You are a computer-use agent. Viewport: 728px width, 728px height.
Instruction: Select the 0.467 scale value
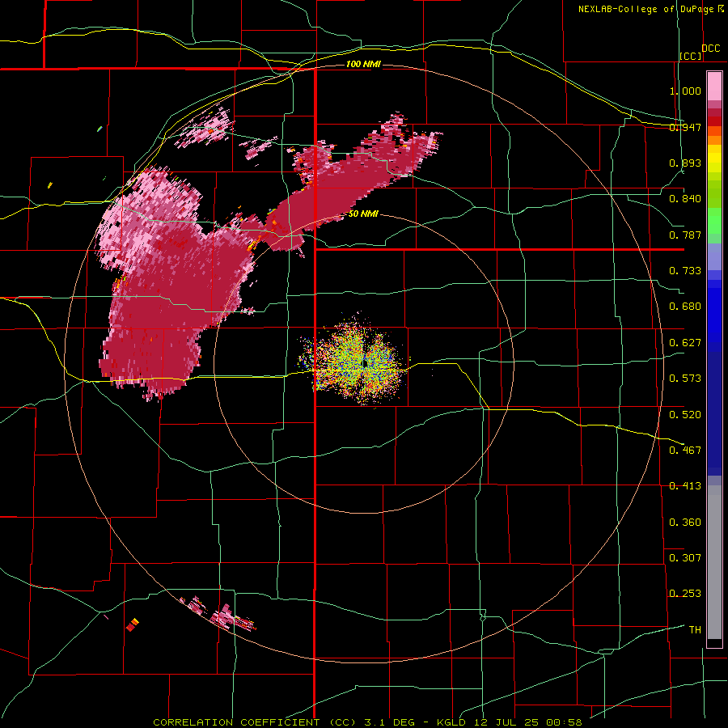685,450
